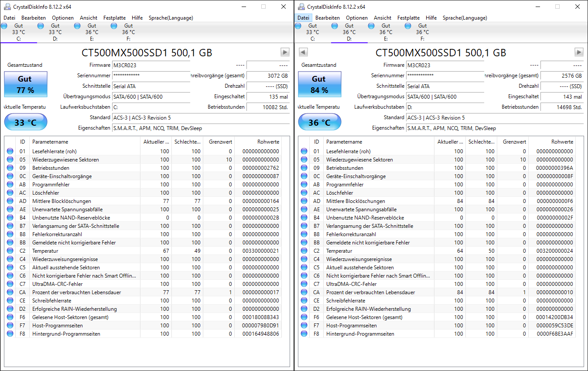This screenshot has width=588, height=371.
Task: Open the Optionen menu in the left window
Action: (x=63, y=18)
